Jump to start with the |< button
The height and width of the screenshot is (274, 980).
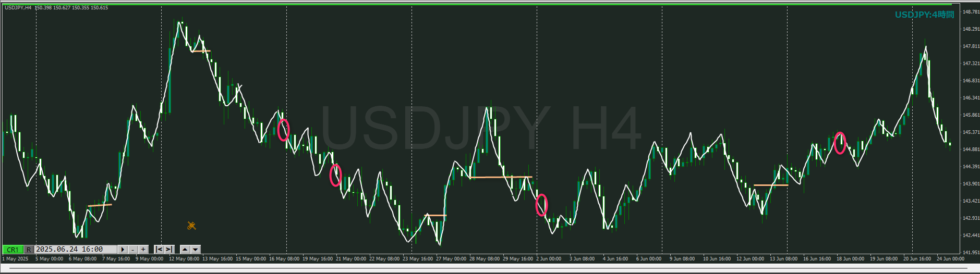(159, 250)
